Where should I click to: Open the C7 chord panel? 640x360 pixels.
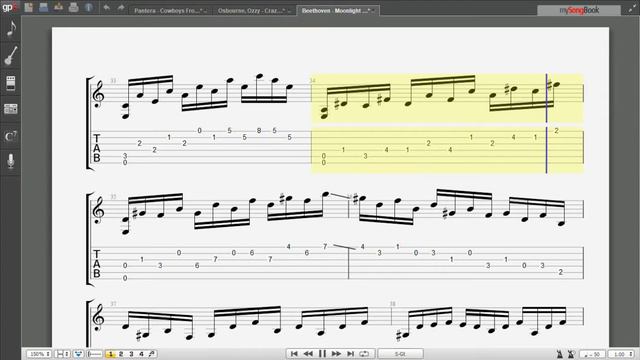click(x=11, y=136)
